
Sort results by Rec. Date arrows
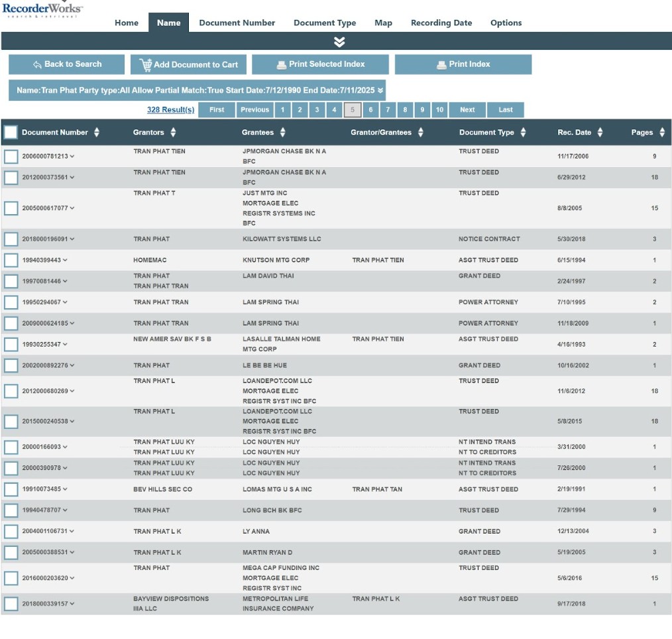pyautogui.click(x=600, y=133)
